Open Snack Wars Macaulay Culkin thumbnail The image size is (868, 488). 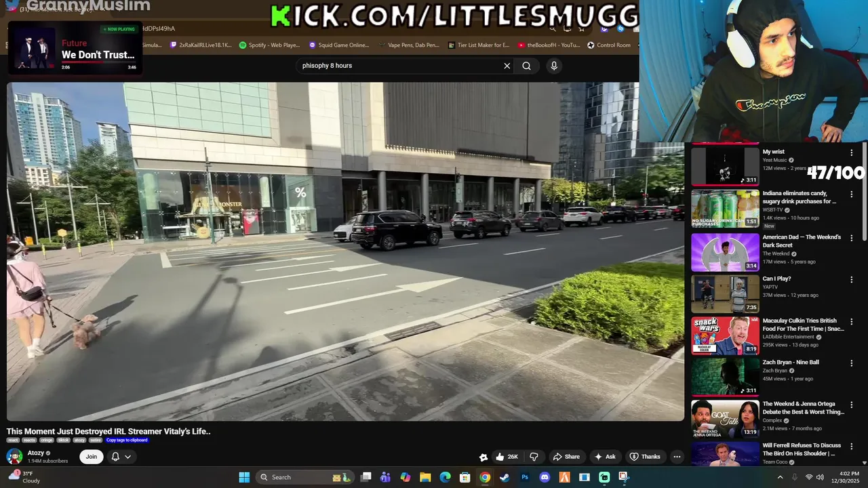point(725,335)
